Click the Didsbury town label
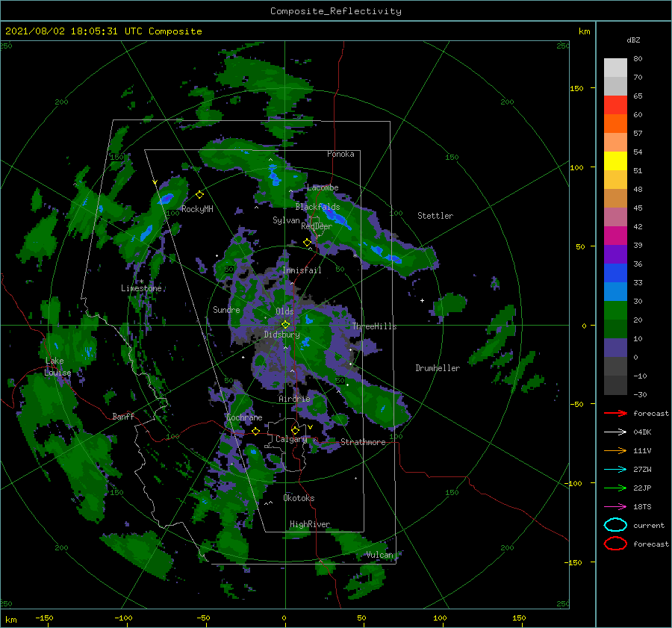The height and width of the screenshot is (628, 672). point(281,335)
